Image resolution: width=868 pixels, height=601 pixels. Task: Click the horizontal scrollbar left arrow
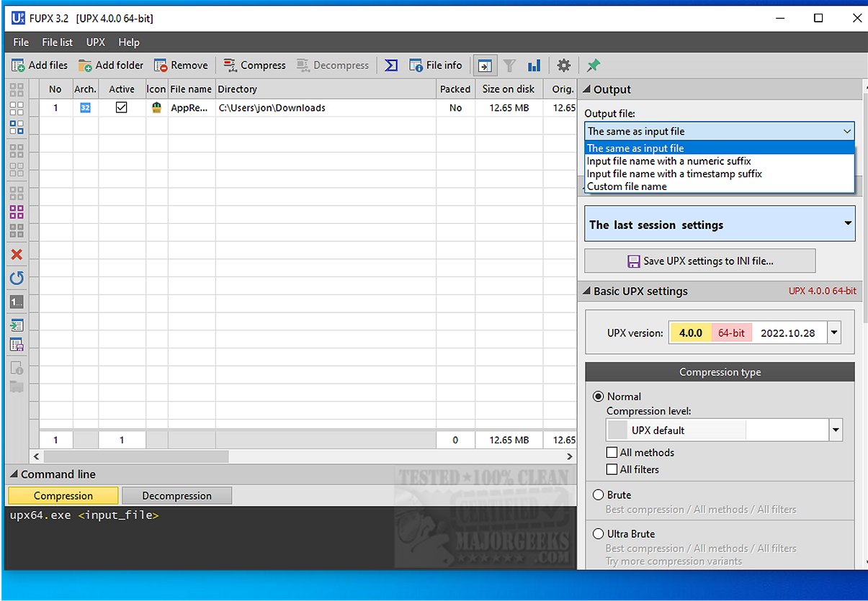[x=35, y=456]
